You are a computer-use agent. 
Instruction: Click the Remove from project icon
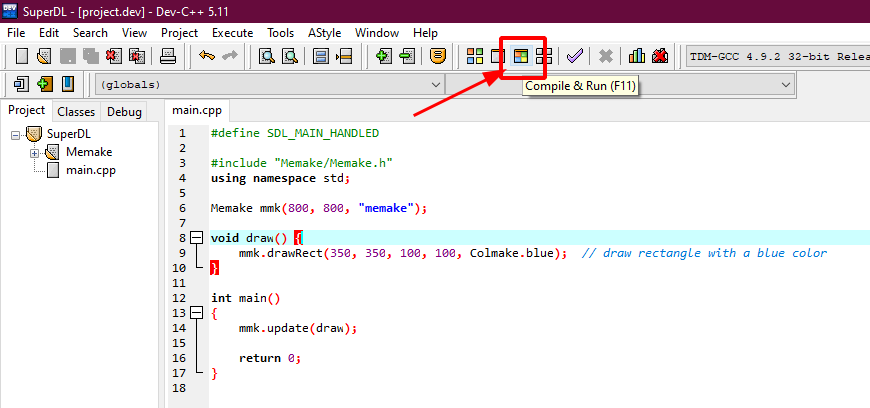click(407, 56)
